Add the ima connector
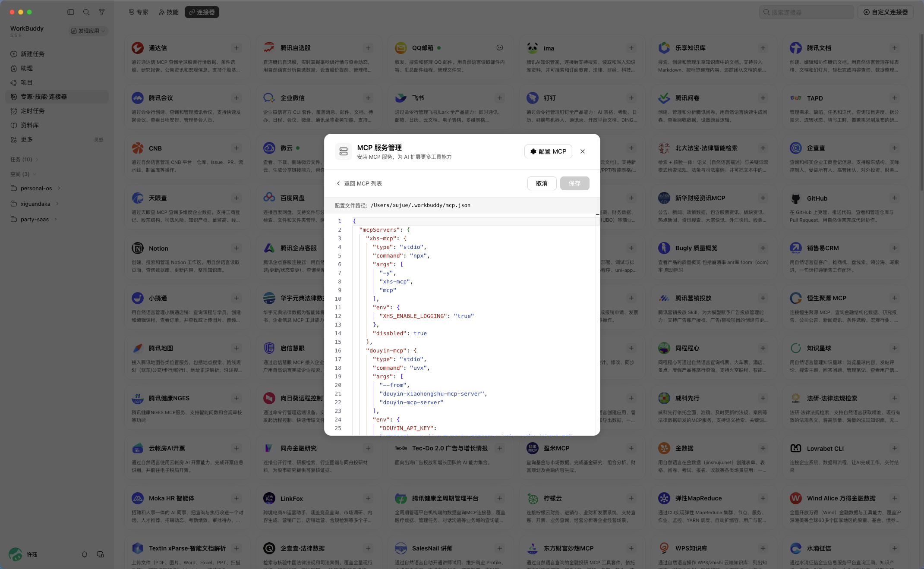This screenshot has height=569, width=924. click(x=631, y=48)
